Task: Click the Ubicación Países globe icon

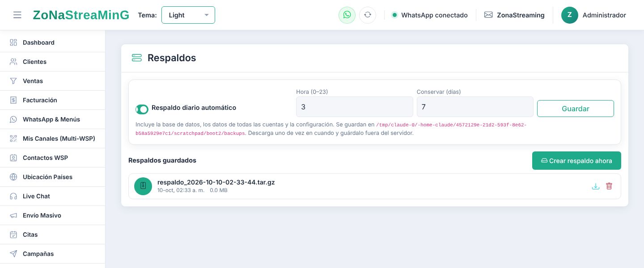Action: click(x=13, y=177)
